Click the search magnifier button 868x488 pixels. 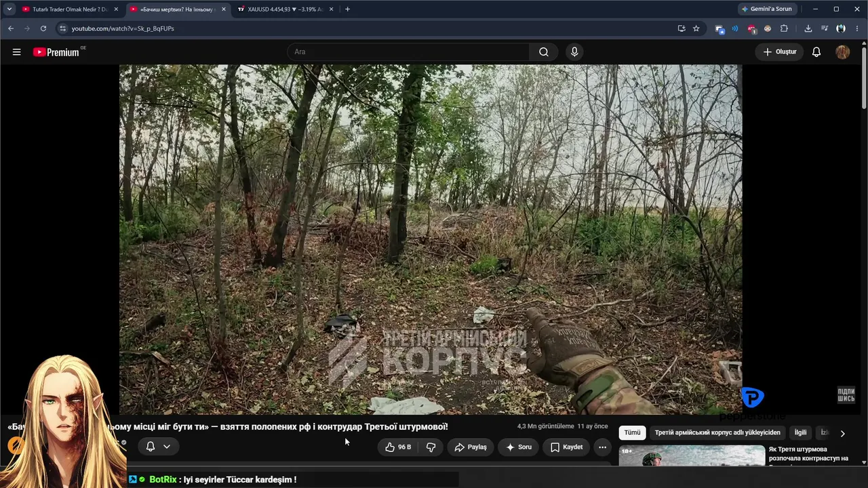[x=544, y=52]
